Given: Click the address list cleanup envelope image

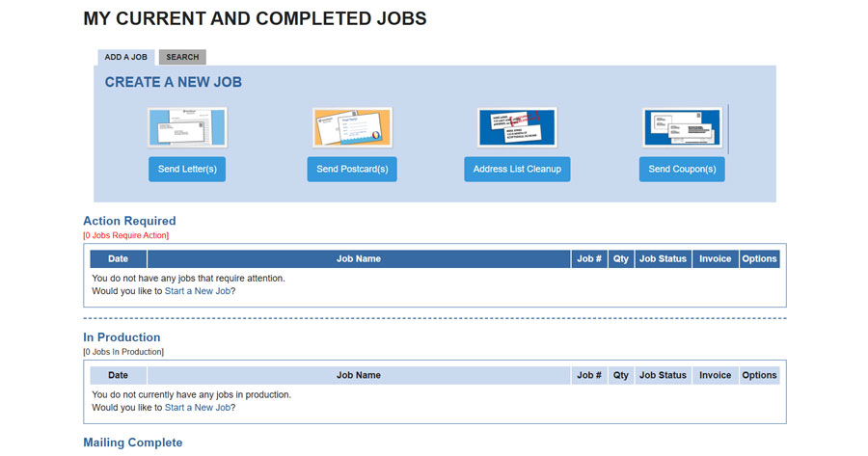Looking at the screenshot, I should [517, 127].
